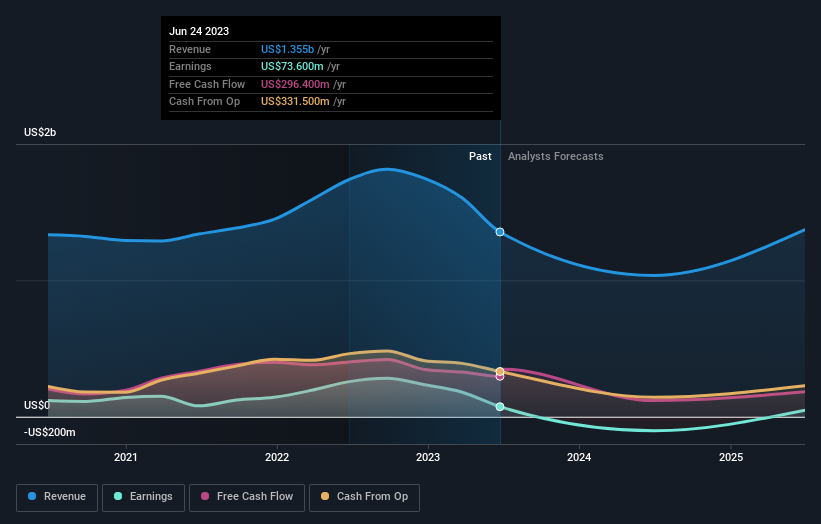The width and height of the screenshot is (821, 524).
Task: Click the US$331.500m cash from op value
Action: pyautogui.click(x=295, y=102)
